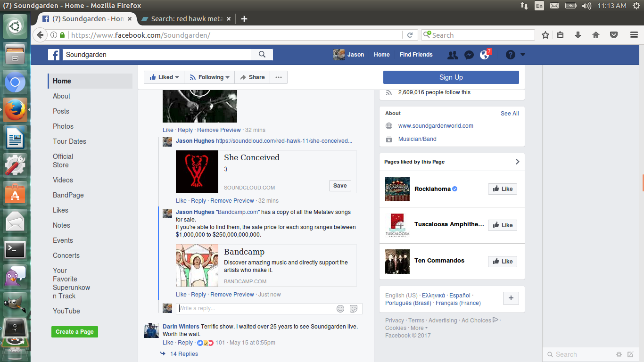The height and width of the screenshot is (362, 644).
Task: Click the Facebook search magnifier button
Action: (x=262, y=55)
